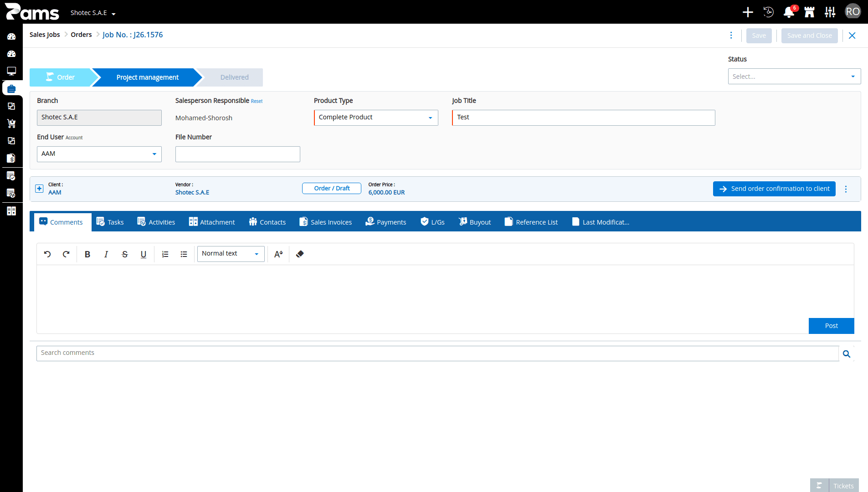The height and width of the screenshot is (492, 868).
Task: Click the castle icon in top bar
Action: click(810, 12)
